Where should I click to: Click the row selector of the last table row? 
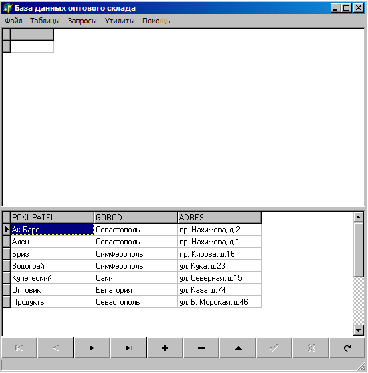click(x=7, y=302)
